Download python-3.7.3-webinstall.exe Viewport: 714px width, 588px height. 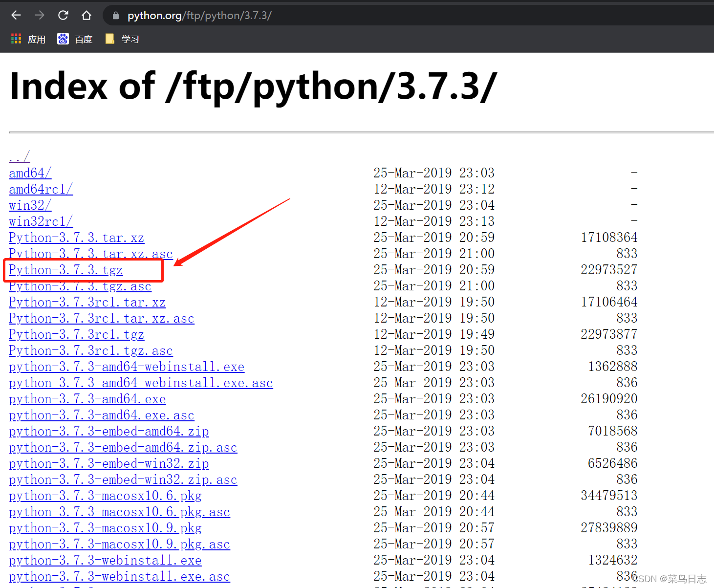[106, 560]
